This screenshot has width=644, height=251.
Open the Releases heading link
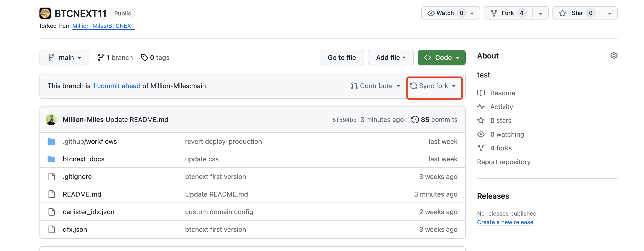tap(493, 196)
